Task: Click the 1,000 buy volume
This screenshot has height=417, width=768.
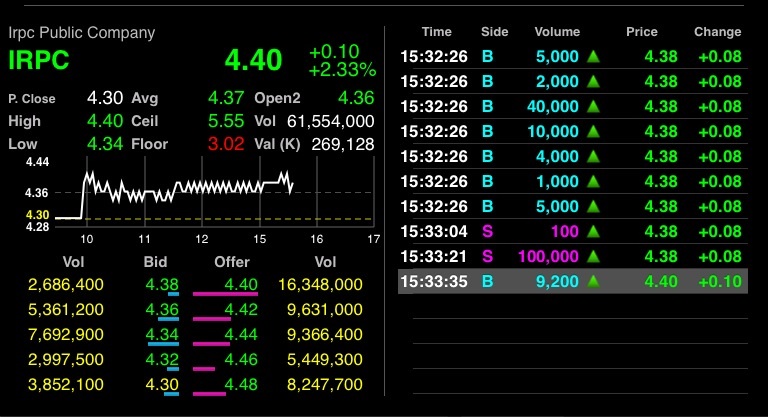Action: [557, 181]
